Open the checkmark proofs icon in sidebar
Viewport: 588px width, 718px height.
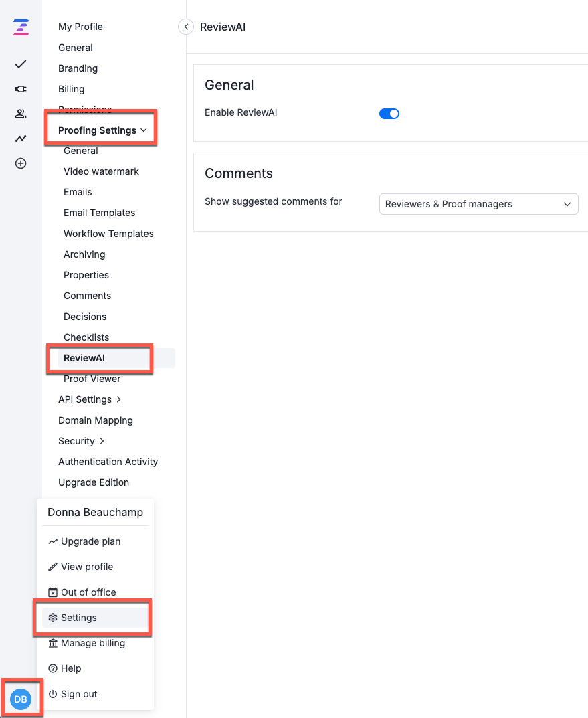click(x=21, y=64)
